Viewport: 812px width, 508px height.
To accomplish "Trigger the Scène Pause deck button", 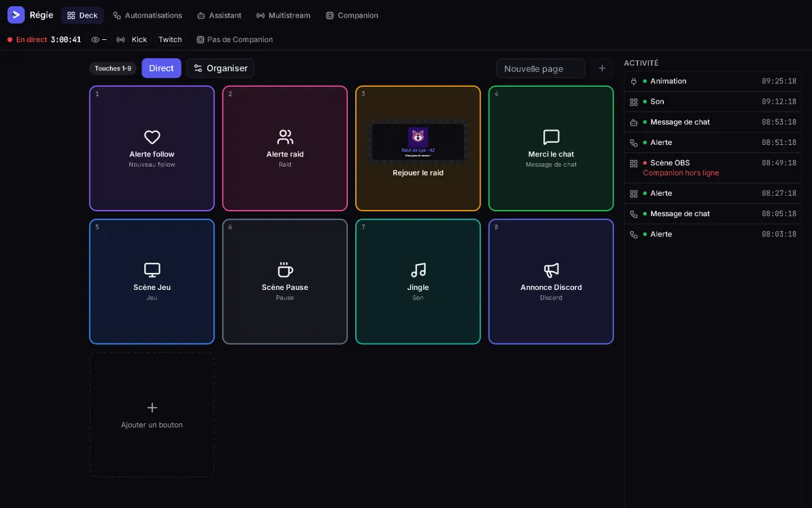I will (x=285, y=282).
